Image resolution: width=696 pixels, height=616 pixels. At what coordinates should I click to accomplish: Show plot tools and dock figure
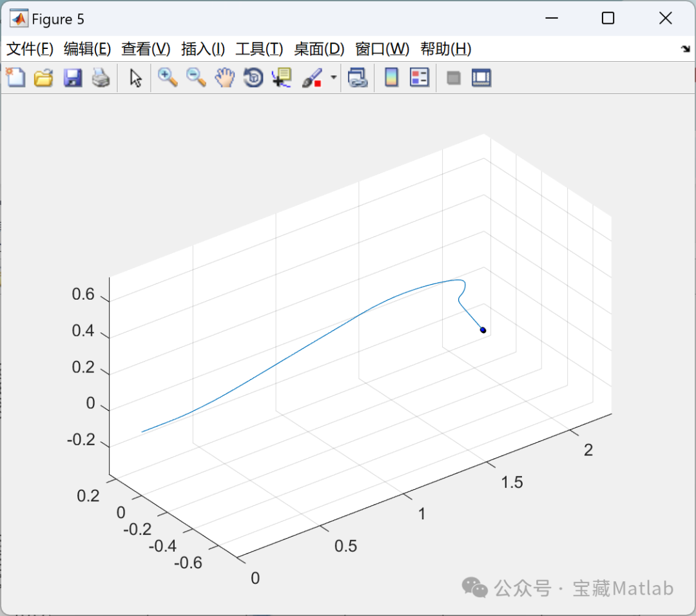(x=481, y=77)
